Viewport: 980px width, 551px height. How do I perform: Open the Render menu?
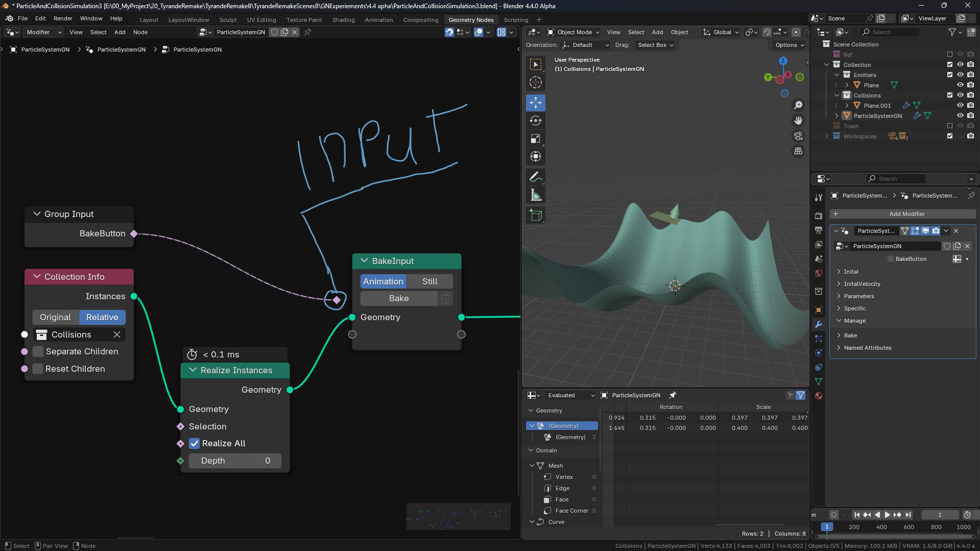click(x=63, y=18)
